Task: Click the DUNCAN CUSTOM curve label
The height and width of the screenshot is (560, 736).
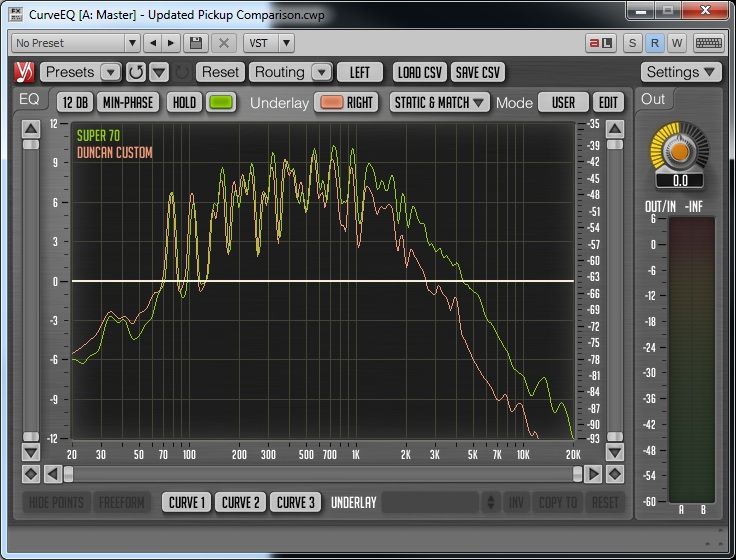Action: click(115, 153)
